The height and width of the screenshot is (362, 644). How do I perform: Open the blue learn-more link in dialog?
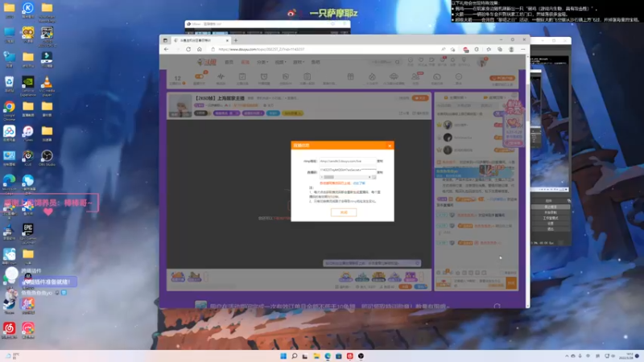pos(359,183)
